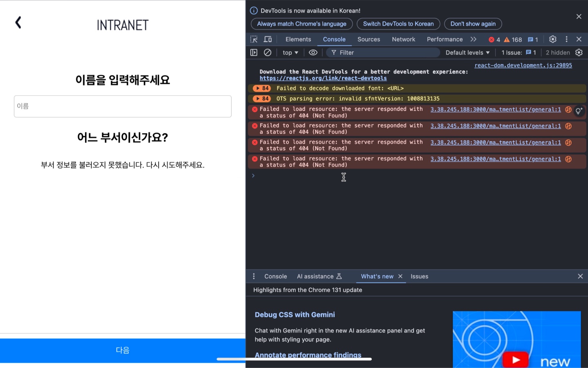The image size is (588, 368).
Task: Open the DevTools three-dot menu
Action: [x=566, y=39]
